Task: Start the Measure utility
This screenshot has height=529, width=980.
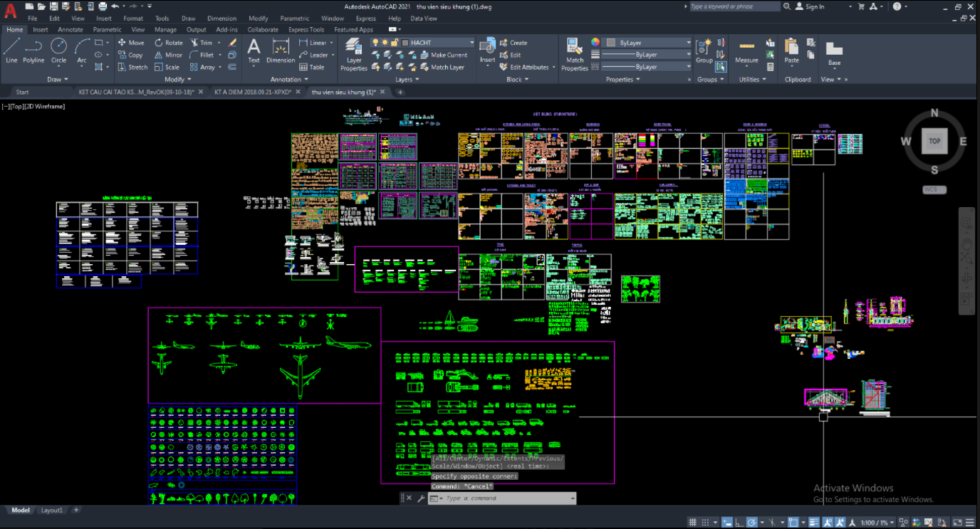Action: coord(746,51)
